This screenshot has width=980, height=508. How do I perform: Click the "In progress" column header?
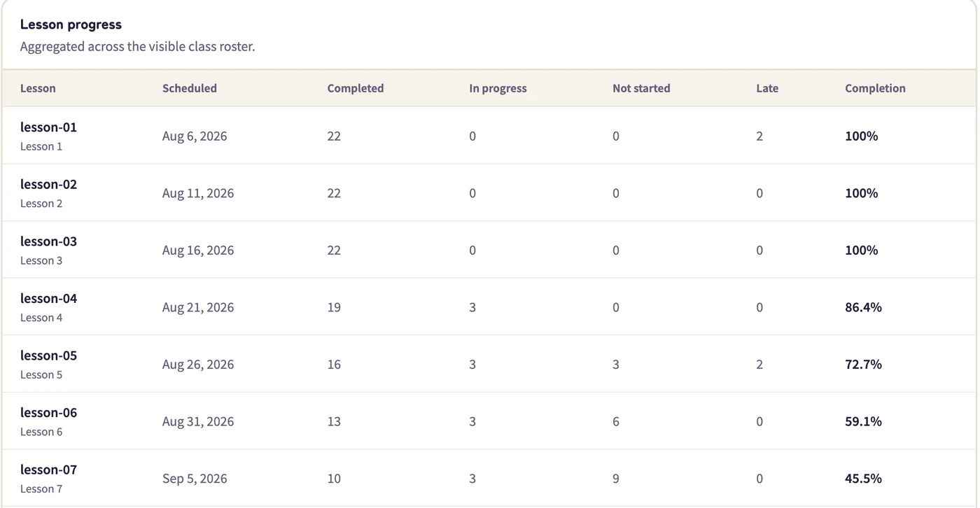[498, 88]
